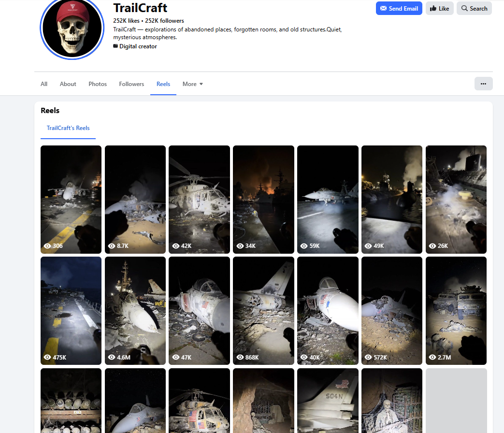
Task: Select the TrailCraft's Reels sub-tab
Action: (x=68, y=128)
